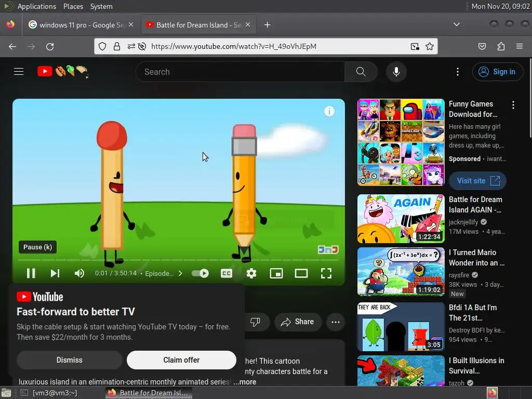View site security lock info
532x399 pixels.
pyautogui.click(x=117, y=46)
